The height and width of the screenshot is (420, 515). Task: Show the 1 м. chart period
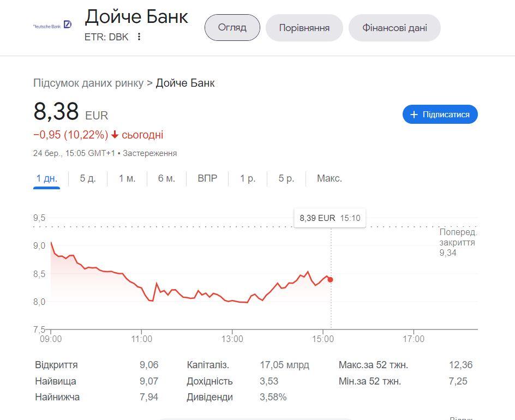click(127, 178)
